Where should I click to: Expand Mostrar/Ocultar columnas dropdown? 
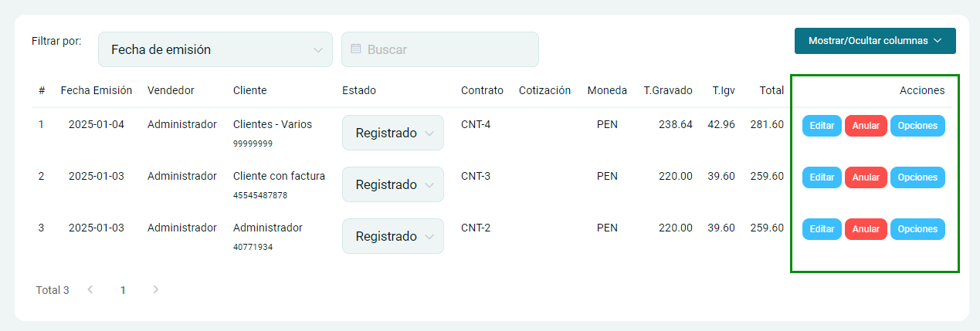(875, 41)
